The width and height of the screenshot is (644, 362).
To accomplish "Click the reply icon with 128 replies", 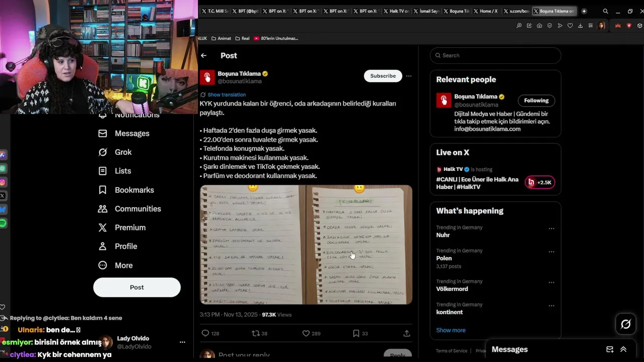I will 205,333.
